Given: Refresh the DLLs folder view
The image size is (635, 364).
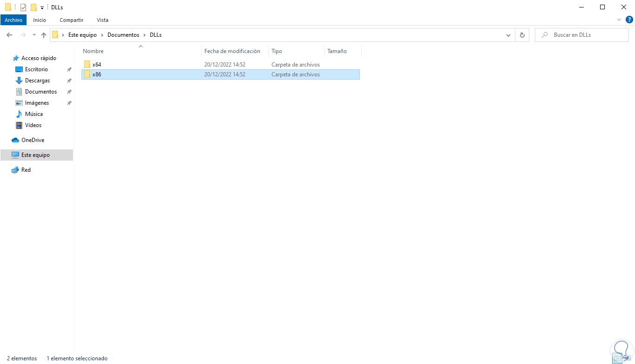Looking at the screenshot, I should [x=522, y=35].
